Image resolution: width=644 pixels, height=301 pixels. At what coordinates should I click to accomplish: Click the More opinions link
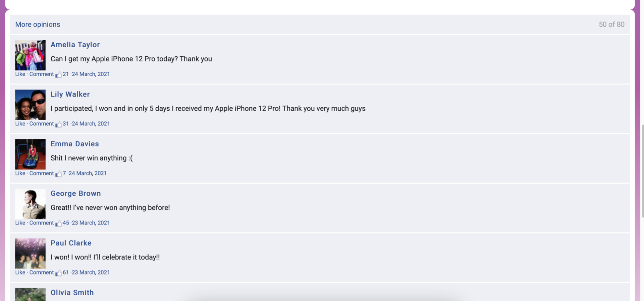point(38,24)
